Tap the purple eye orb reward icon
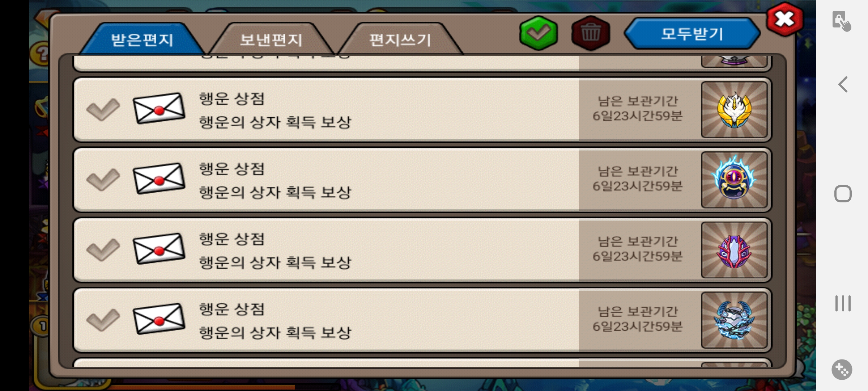 [734, 180]
